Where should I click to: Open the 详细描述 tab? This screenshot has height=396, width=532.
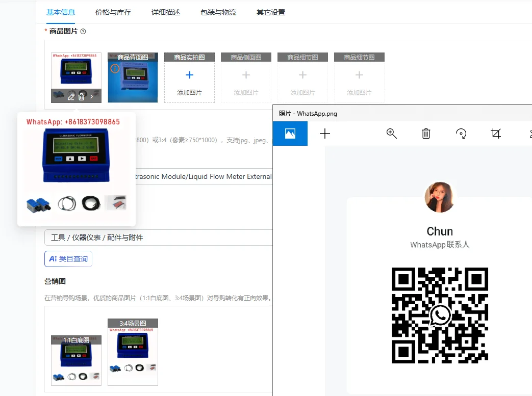coord(166,13)
